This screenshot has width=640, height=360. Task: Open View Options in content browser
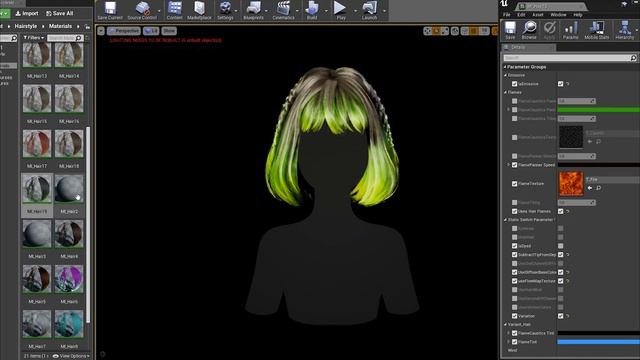pyautogui.click(x=71, y=356)
